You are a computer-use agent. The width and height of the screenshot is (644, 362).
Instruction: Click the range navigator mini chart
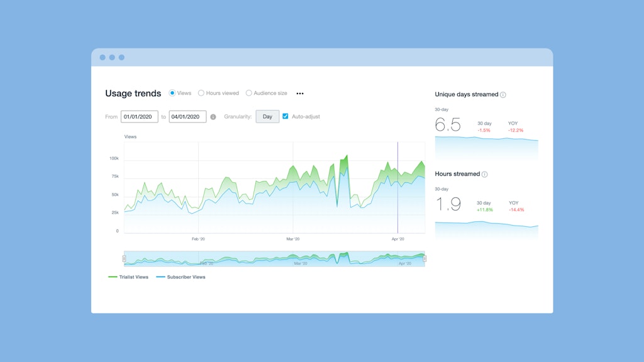coord(274,259)
